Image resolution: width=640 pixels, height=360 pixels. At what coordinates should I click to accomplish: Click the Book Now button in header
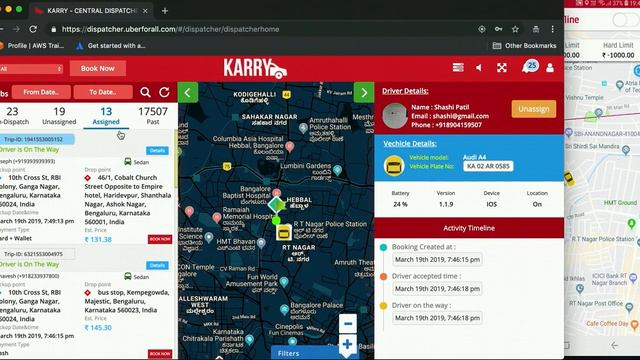98,68
